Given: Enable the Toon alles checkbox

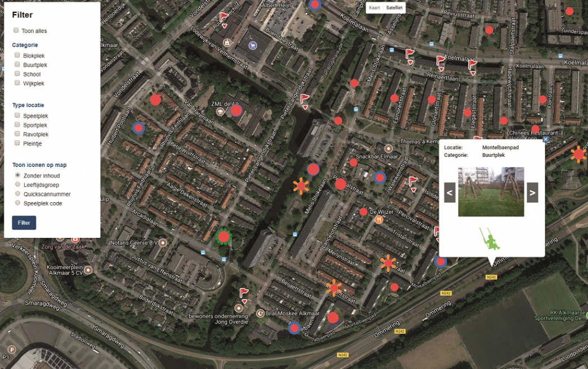Looking at the screenshot, I should pos(16,30).
